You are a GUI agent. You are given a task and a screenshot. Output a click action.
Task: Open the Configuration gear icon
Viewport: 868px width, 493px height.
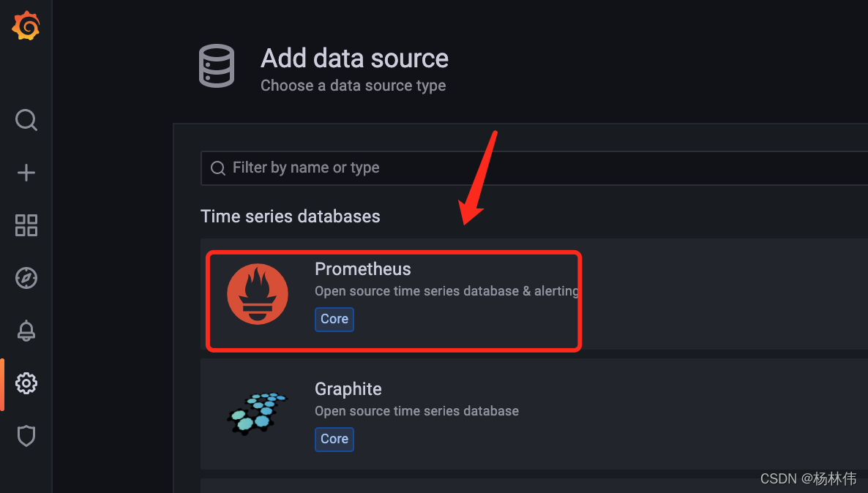coord(26,383)
